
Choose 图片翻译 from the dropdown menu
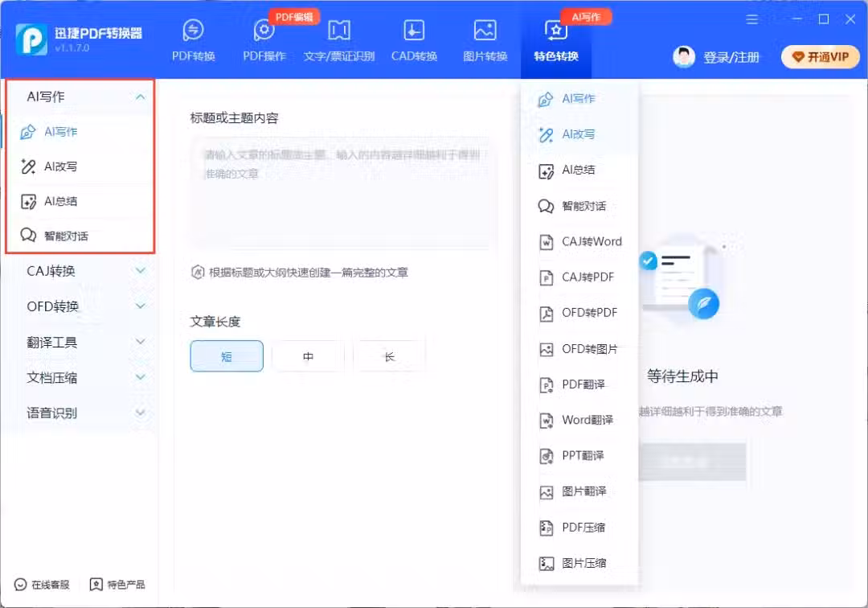pos(579,491)
